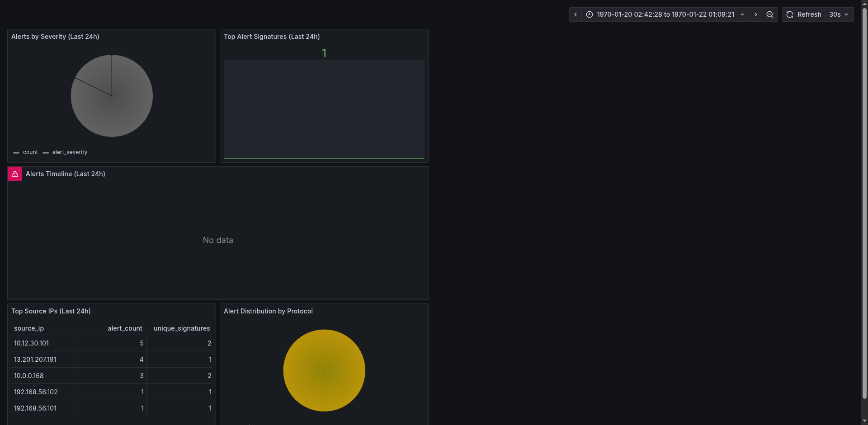Click the severity pie chart
Viewport: 868px width, 425px height.
tap(112, 96)
